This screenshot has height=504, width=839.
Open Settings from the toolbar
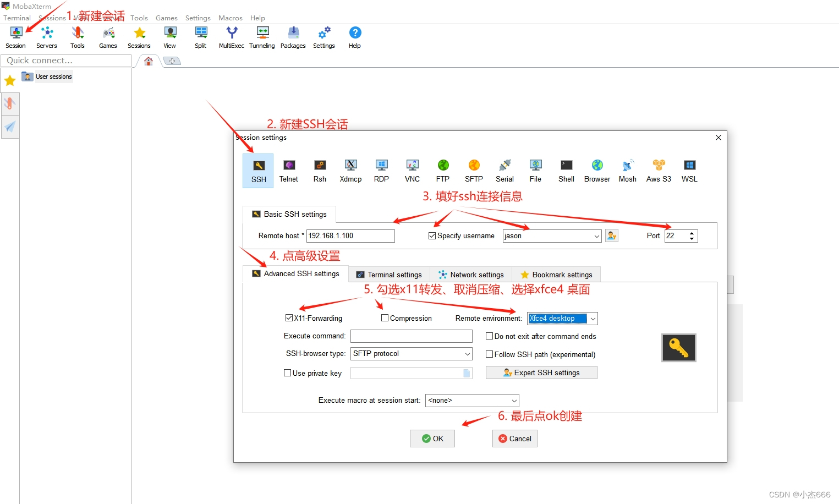[324, 37]
